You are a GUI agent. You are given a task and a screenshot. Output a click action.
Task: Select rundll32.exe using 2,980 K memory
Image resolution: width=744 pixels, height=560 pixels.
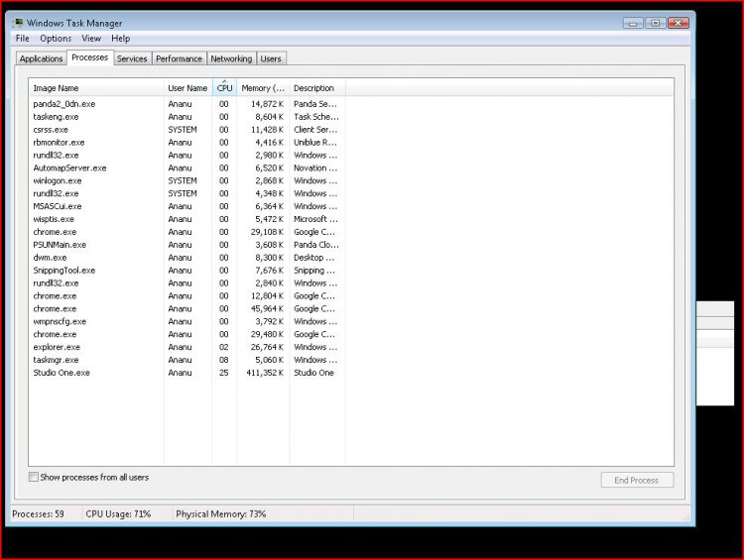186,155
